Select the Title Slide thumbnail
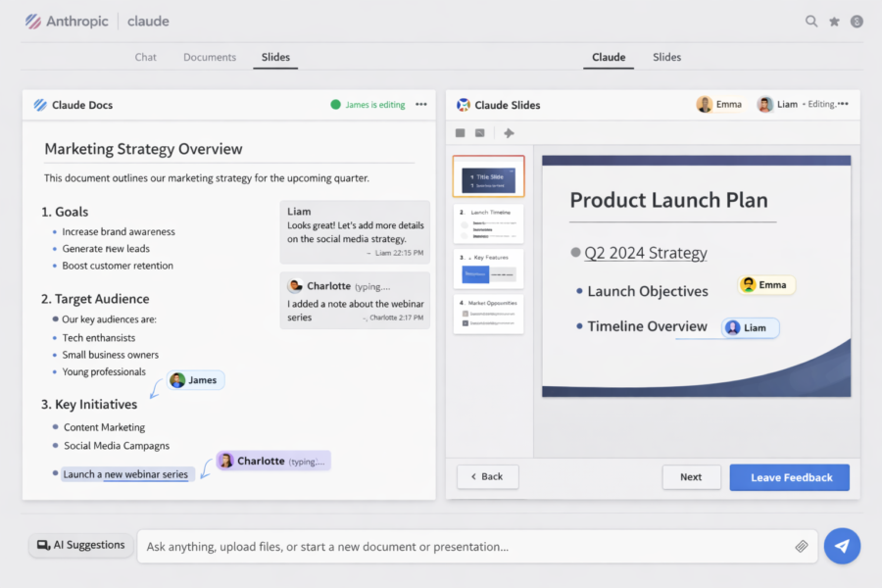 coord(488,176)
